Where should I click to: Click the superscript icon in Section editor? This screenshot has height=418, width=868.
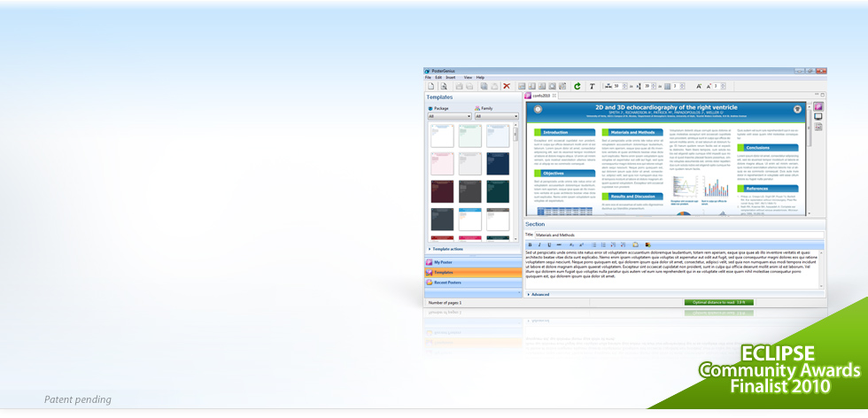tap(581, 244)
